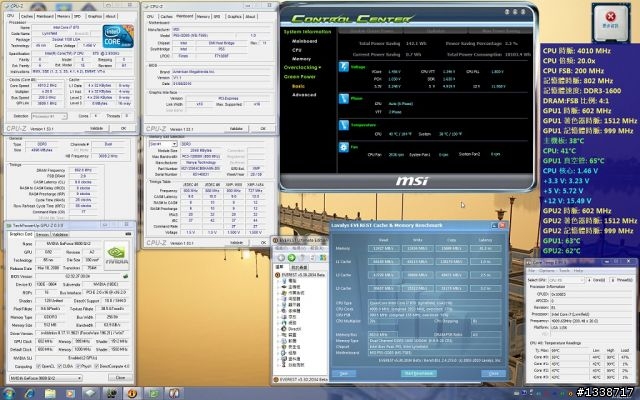Select Advanced under Green Power

pyautogui.click(x=304, y=95)
